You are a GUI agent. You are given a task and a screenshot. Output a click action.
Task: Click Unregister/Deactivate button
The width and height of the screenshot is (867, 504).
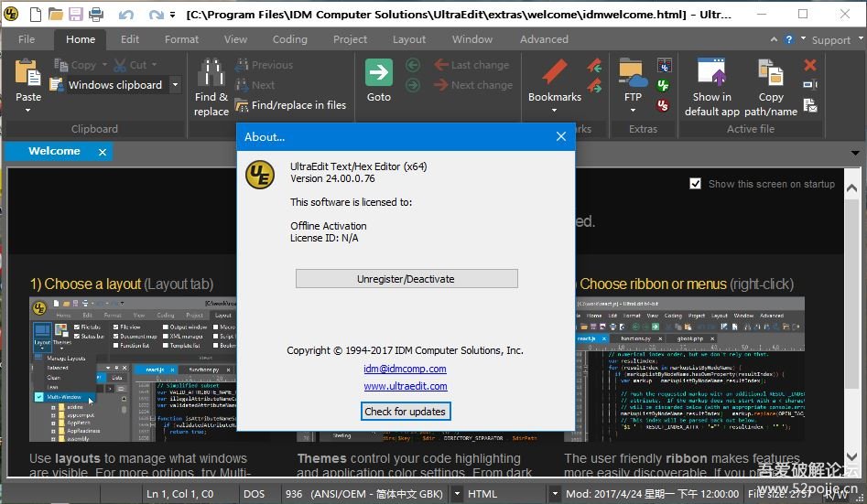pyautogui.click(x=406, y=278)
